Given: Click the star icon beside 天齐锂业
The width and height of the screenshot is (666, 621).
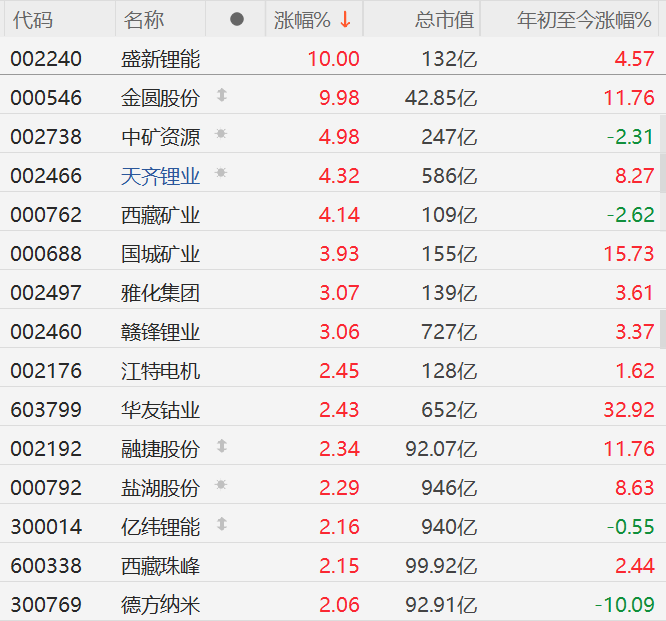Looking at the screenshot, I should 221,172.
